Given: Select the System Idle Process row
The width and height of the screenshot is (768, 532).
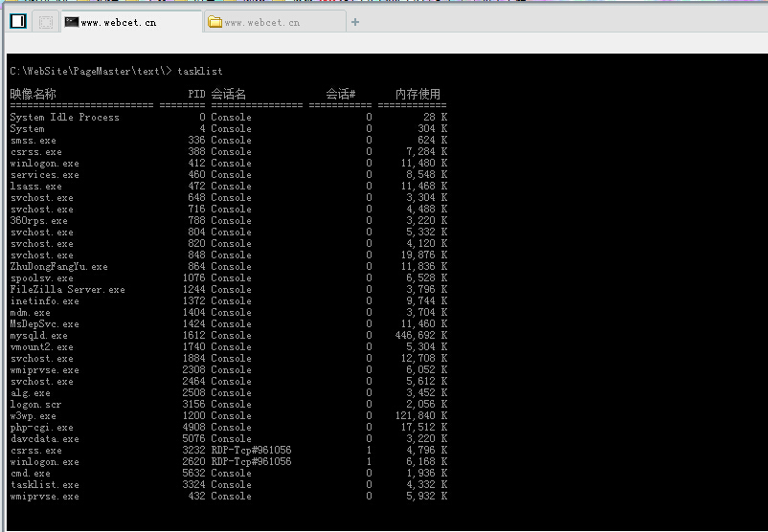Looking at the screenshot, I should coord(228,118).
